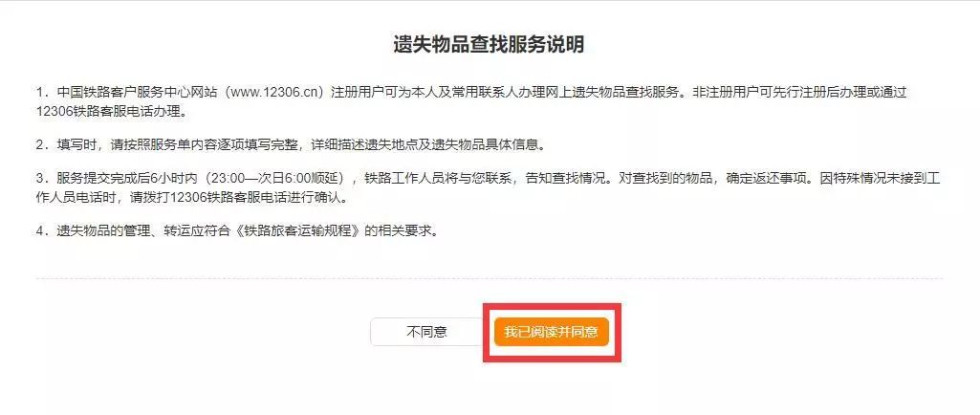Decline by clicking the 不同意 button
This screenshot has width=980, height=415.
[x=426, y=332]
